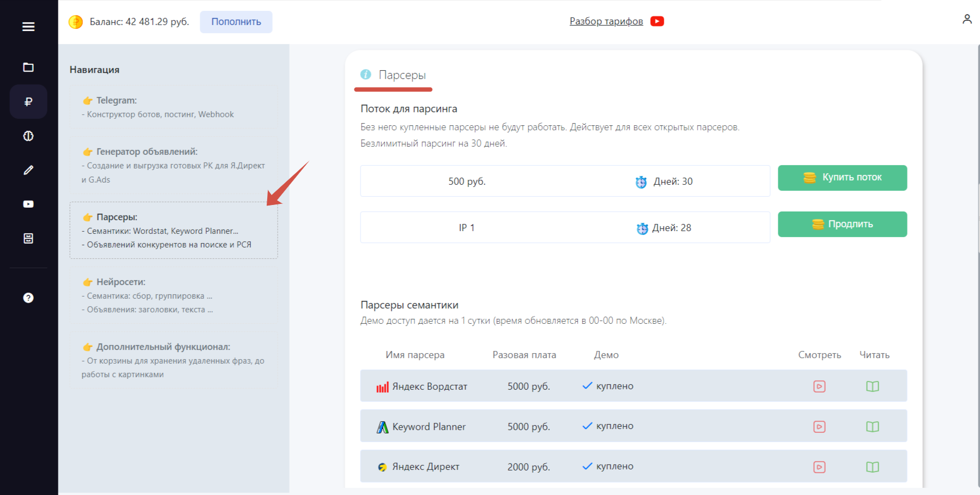The image size is (980, 495).
Task: Open help question mark icon
Action: 28,298
